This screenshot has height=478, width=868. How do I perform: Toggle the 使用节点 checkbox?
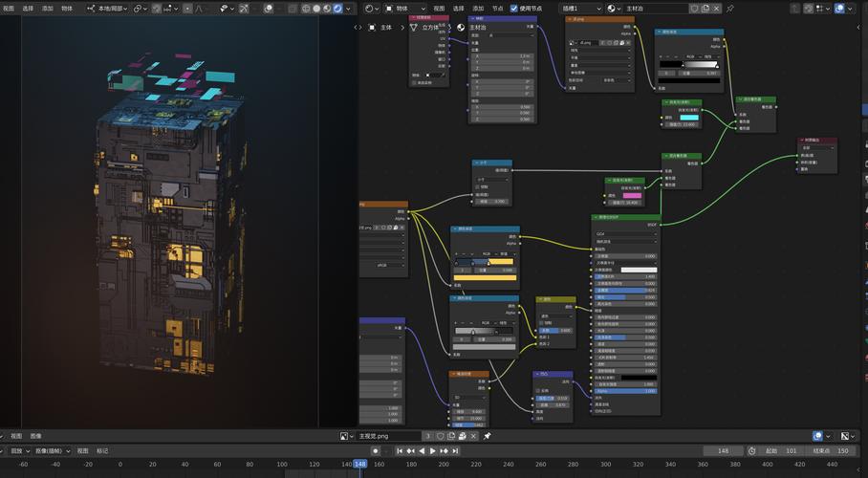click(513, 9)
